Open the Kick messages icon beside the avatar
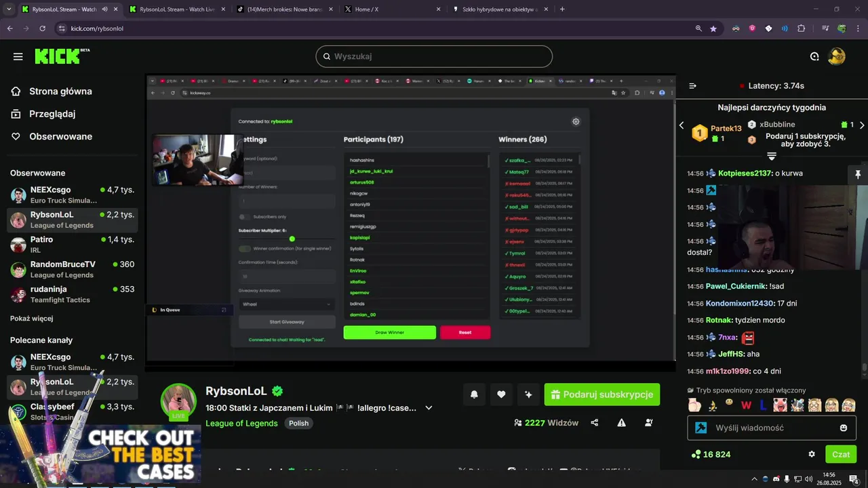The height and width of the screenshot is (488, 868). click(x=814, y=56)
